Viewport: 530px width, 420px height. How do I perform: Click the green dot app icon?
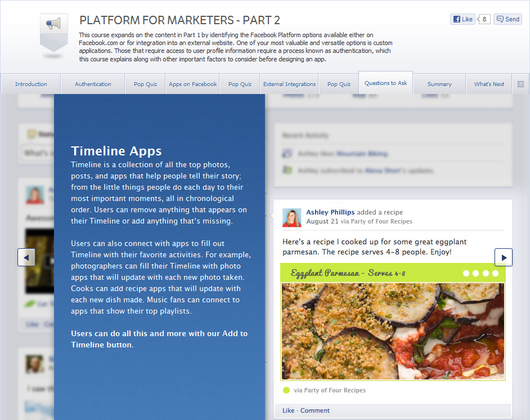pos(286,390)
